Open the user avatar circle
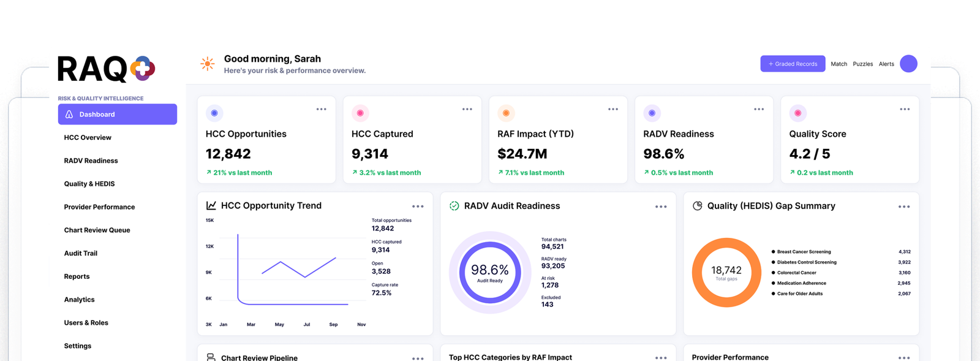 tap(908, 64)
